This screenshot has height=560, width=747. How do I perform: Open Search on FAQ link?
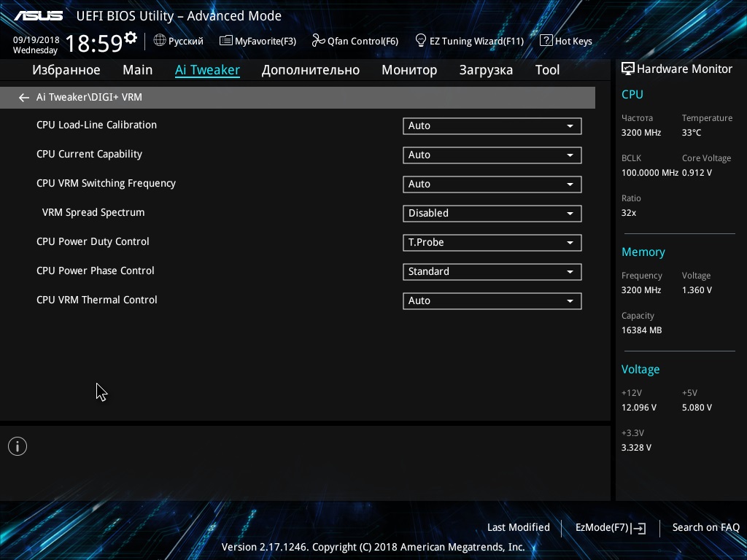click(x=705, y=527)
